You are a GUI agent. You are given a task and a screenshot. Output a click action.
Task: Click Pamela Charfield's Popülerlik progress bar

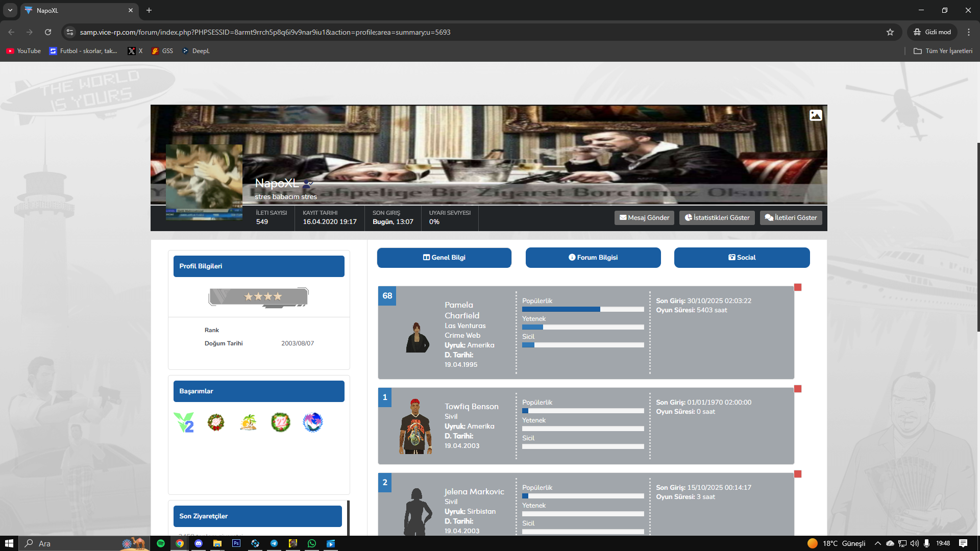click(583, 309)
